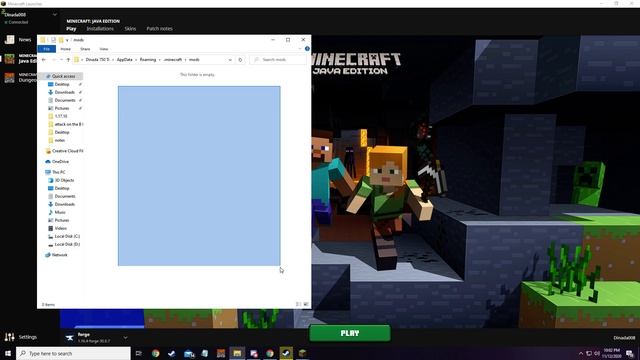Open volume control in system tray
Image resolution: width=640 pixels, height=360 pixels.
click(597, 353)
